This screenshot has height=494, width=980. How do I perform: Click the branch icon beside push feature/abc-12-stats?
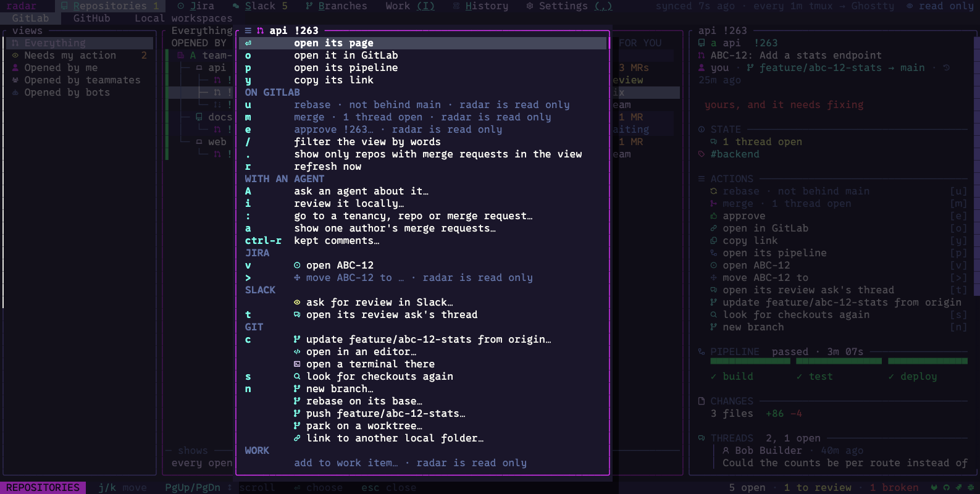click(297, 414)
